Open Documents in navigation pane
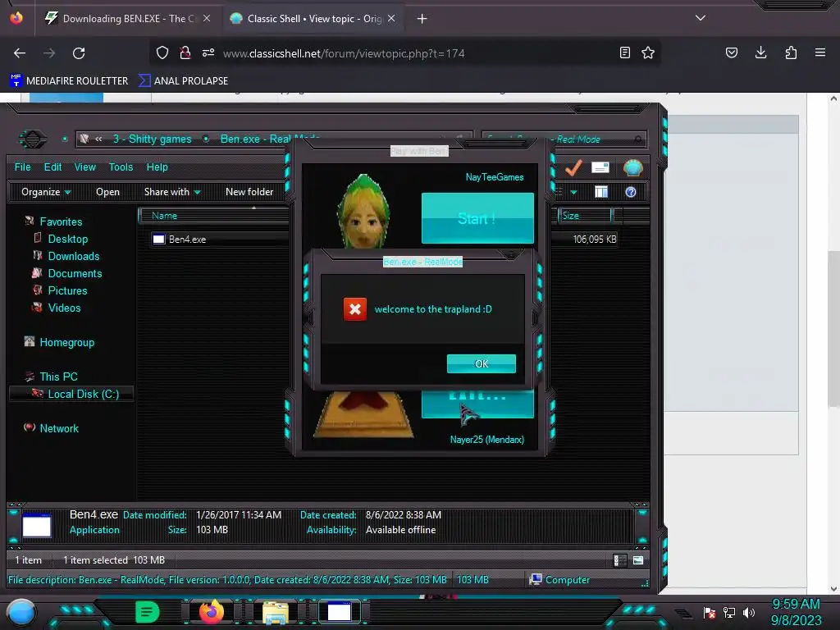 75,273
